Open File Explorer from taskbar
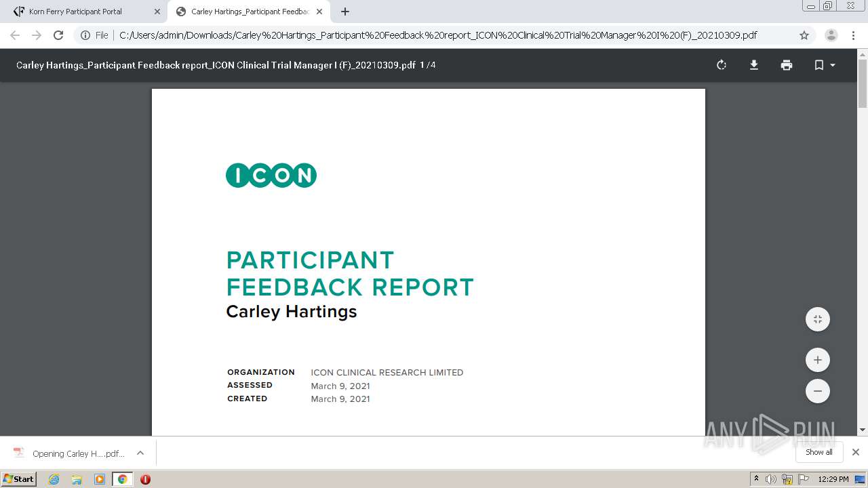Screen dimensions: 868x488 point(77,479)
